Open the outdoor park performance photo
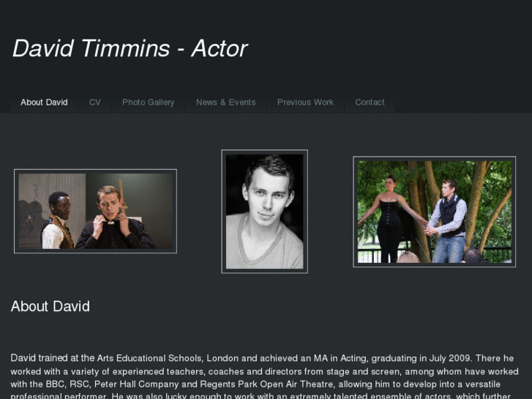The width and height of the screenshot is (532, 399). click(434, 212)
